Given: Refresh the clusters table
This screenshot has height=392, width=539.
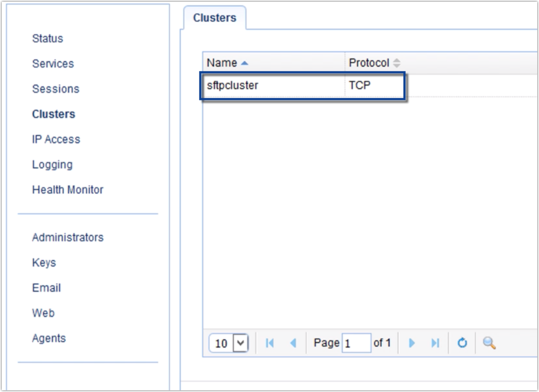Looking at the screenshot, I should [x=462, y=343].
